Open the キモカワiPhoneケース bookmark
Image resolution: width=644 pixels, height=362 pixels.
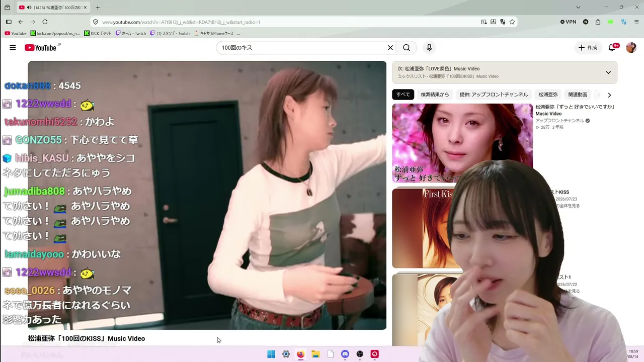point(214,34)
